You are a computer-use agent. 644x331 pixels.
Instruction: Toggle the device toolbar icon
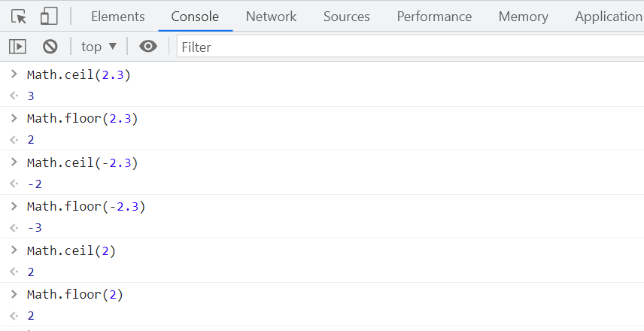49,17
